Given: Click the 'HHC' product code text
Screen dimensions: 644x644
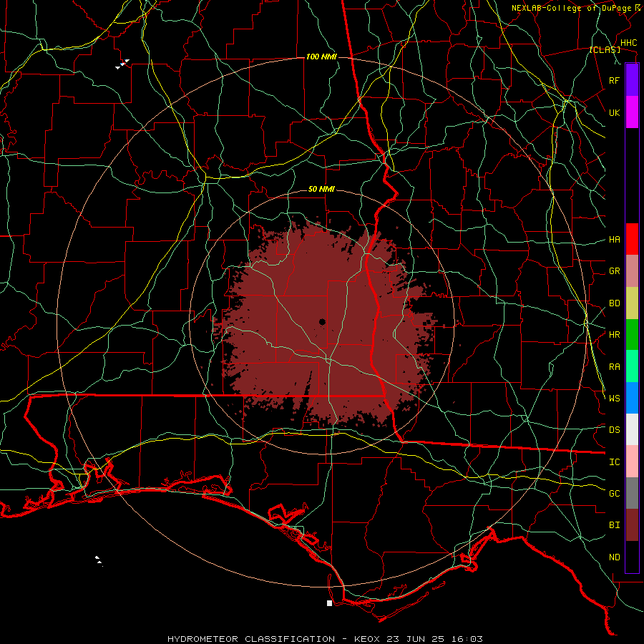Looking at the screenshot, I should tap(628, 43).
